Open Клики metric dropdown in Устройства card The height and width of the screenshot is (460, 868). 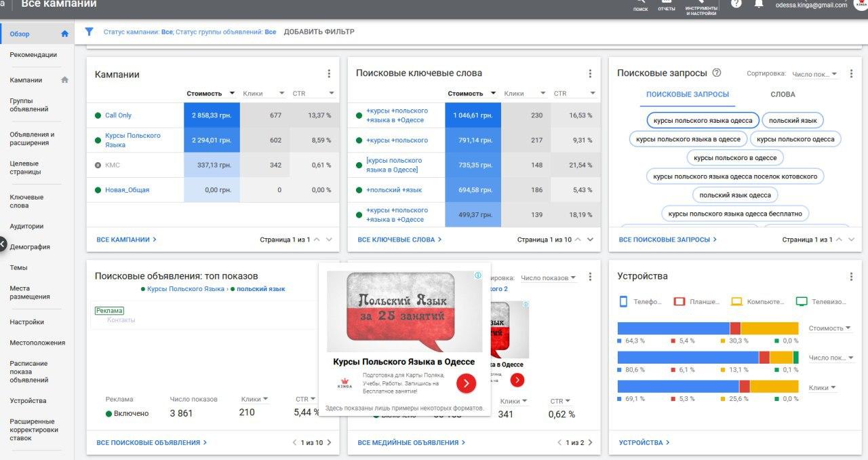tap(822, 387)
